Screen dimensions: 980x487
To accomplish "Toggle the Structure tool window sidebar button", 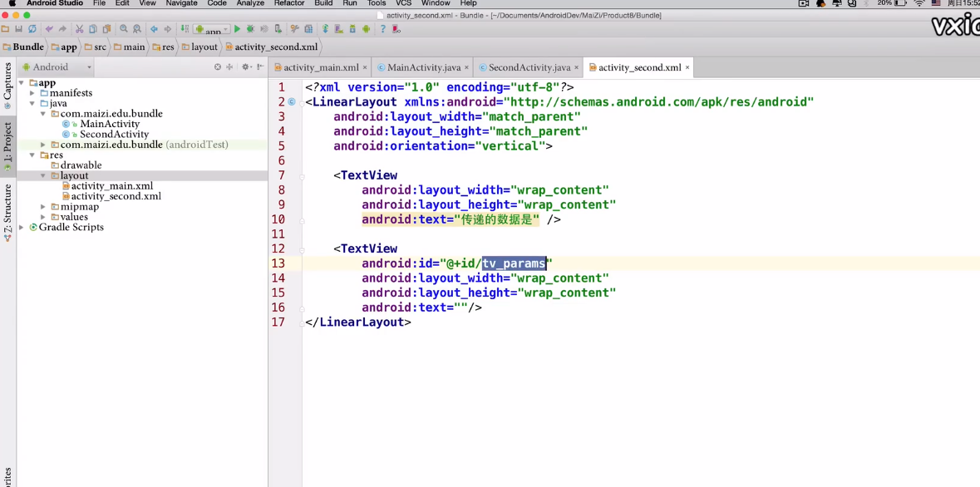I will click(x=7, y=204).
